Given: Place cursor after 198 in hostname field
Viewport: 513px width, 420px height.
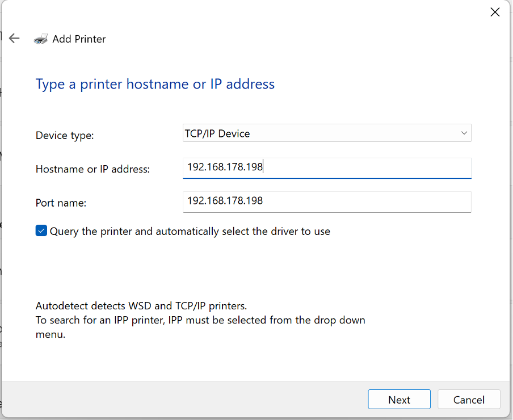Looking at the screenshot, I should 263,167.
